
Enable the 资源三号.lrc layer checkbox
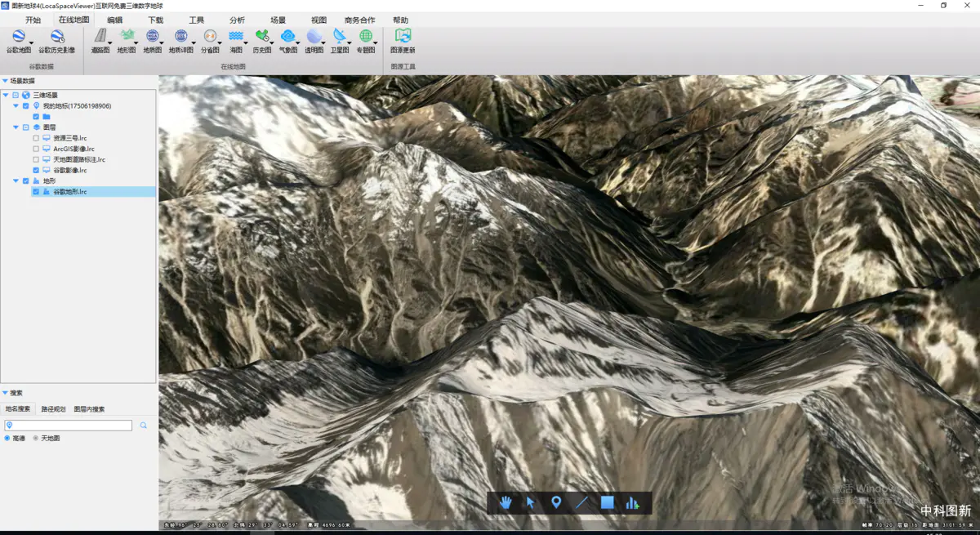(x=36, y=138)
